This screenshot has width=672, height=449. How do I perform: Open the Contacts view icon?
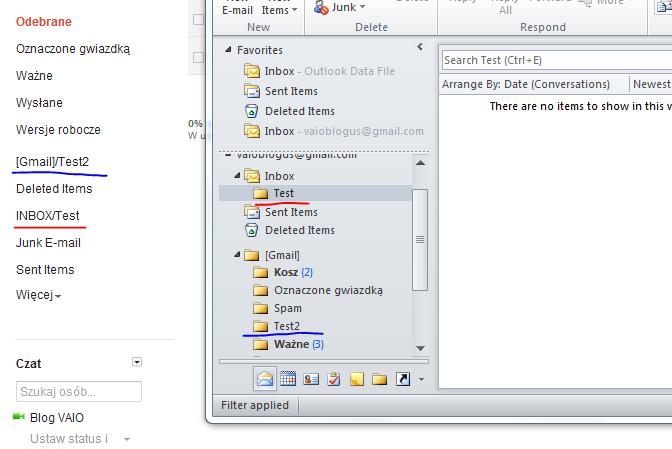[x=310, y=379]
